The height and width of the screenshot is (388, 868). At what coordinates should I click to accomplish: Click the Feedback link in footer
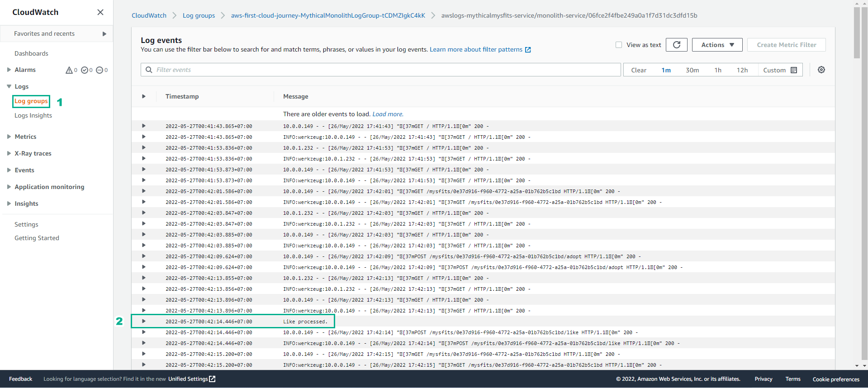[x=20, y=379]
